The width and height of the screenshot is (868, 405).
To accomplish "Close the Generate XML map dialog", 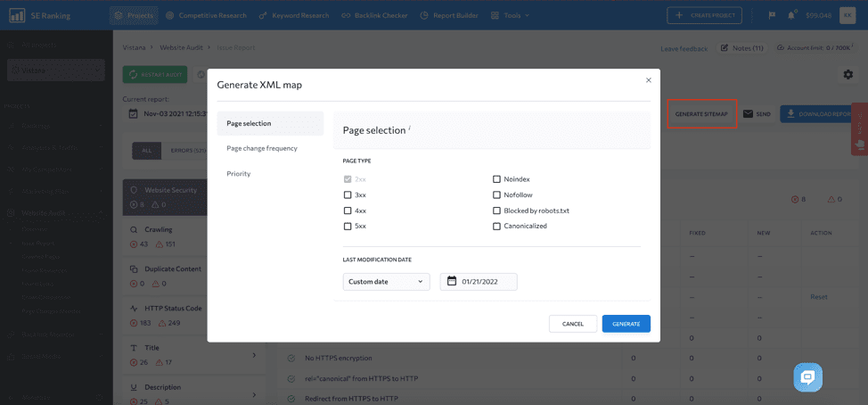I will pos(648,79).
